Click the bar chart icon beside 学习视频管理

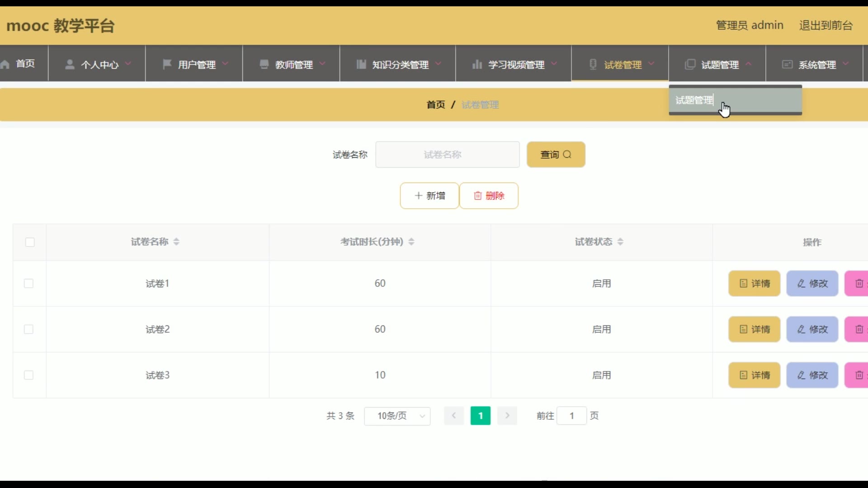pos(476,64)
